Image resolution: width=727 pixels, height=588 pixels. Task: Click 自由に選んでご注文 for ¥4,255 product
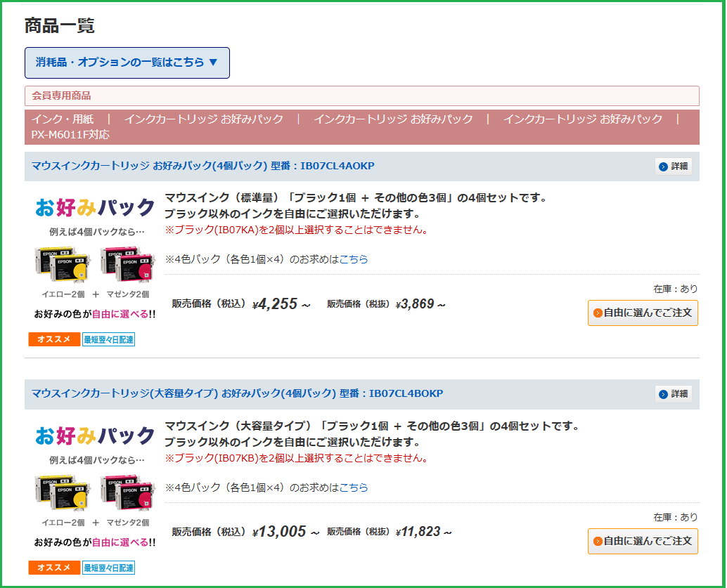point(643,313)
